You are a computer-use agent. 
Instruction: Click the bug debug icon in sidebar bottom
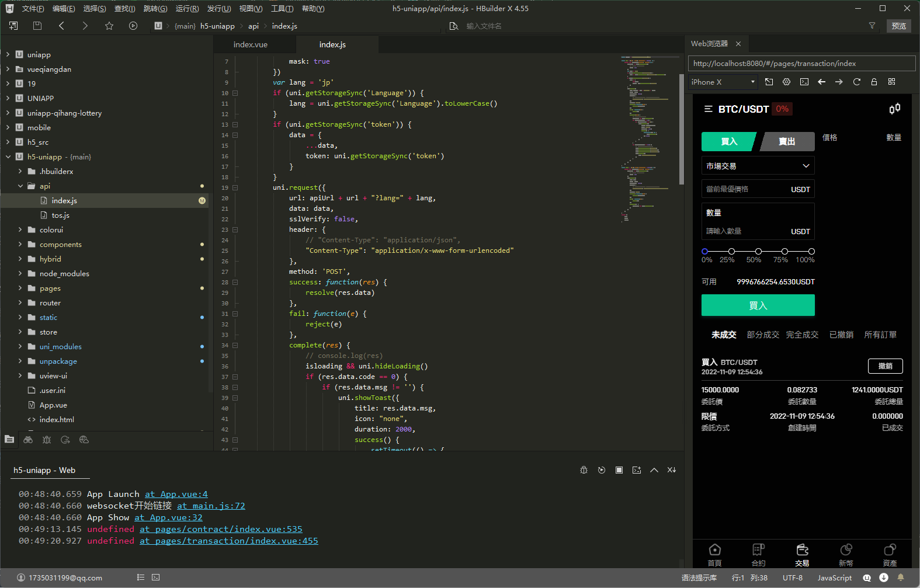point(47,440)
